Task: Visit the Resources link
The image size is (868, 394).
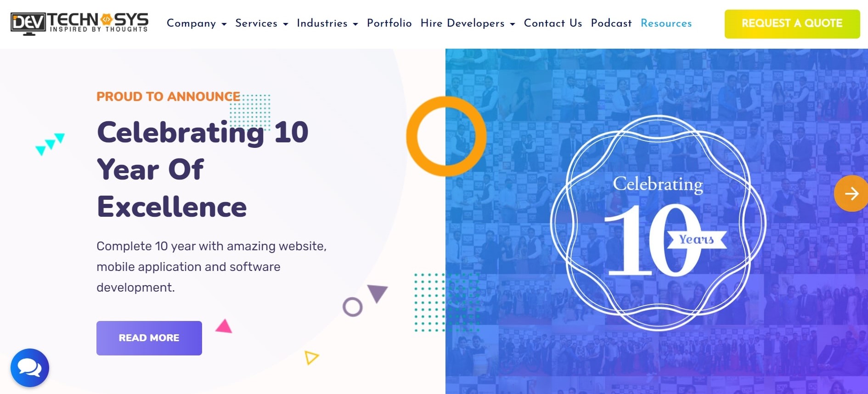Action: pyautogui.click(x=666, y=23)
